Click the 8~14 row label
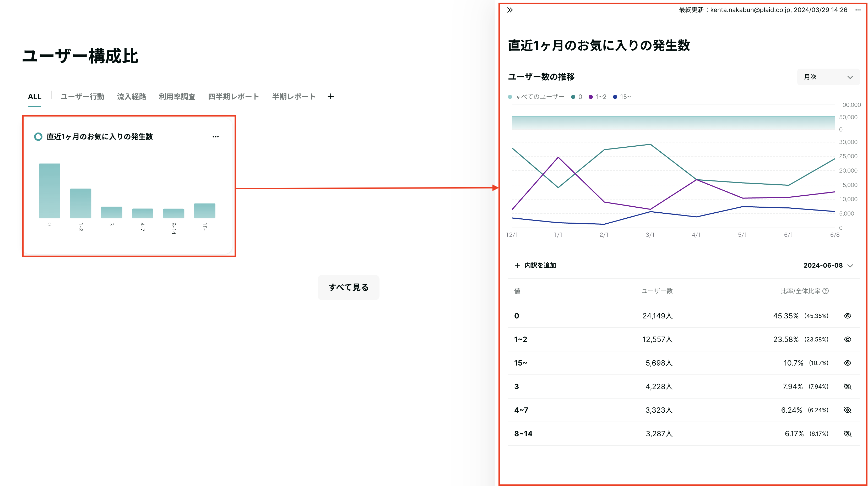The height and width of the screenshot is (486, 868). [x=523, y=434]
